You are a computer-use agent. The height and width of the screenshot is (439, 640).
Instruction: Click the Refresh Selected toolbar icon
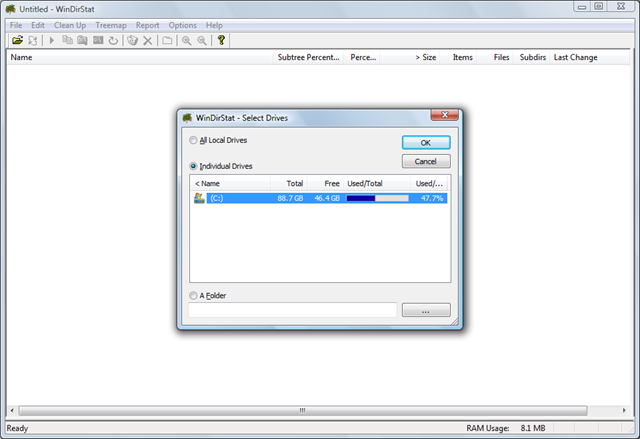[x=113, y=40]
